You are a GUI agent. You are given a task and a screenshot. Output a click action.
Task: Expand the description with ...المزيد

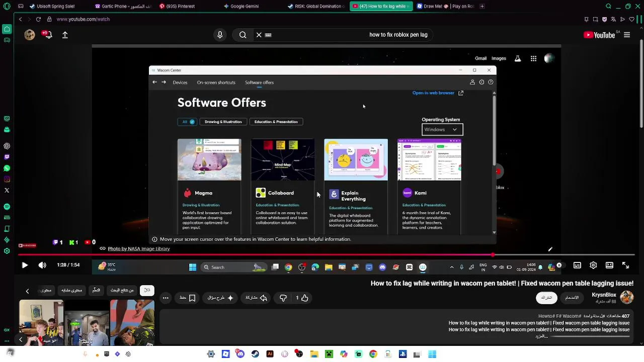541,336
